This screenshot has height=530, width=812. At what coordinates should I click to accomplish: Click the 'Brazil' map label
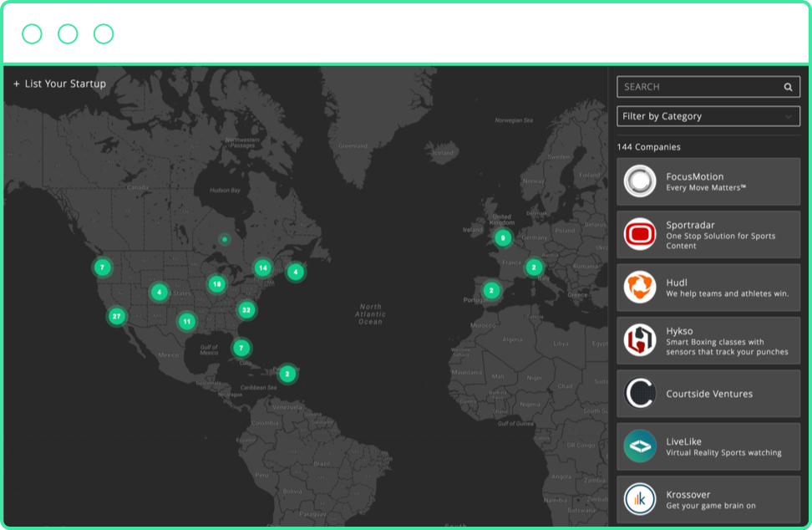pyautogui.click(x=321, y=463)
